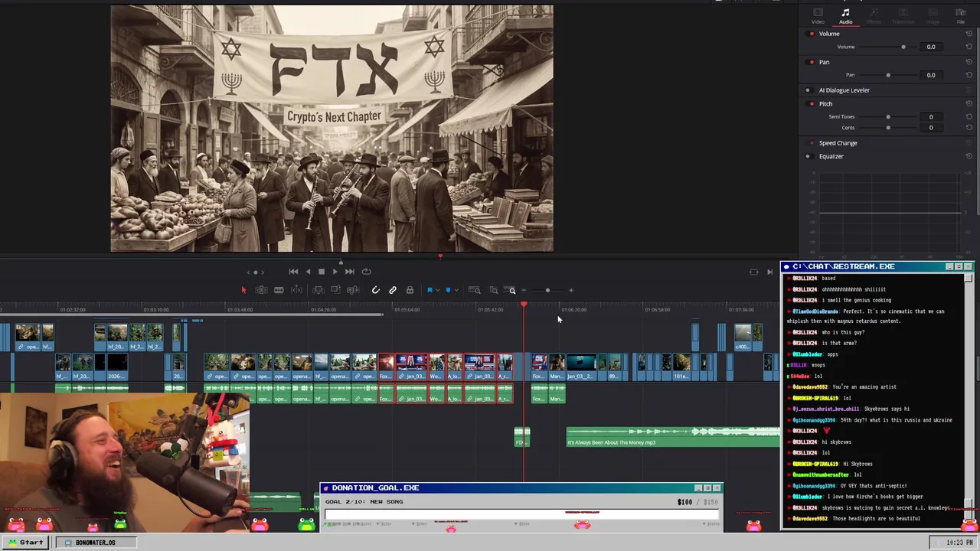The image size is (980, 551).
Task: Adjust the Semi Tones slider handle
Action: (888, 117)
